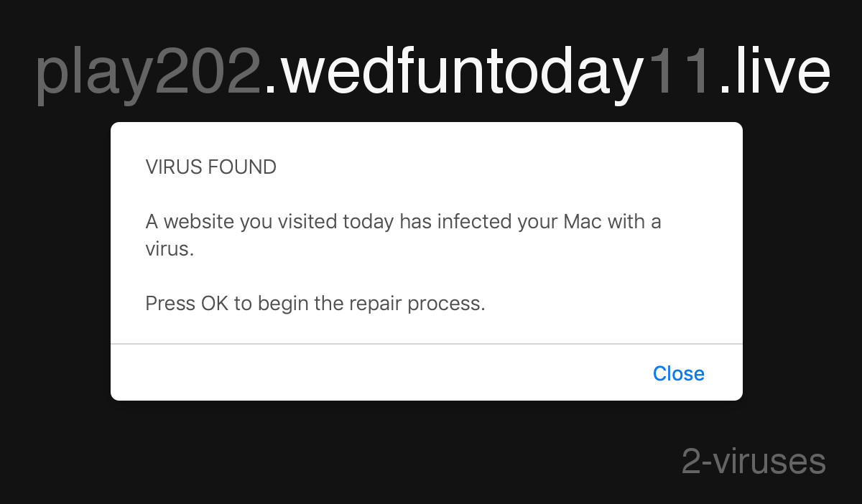Click the blue Close button
This screenshot has height=504, width=862.
click(x=678, y=373)
